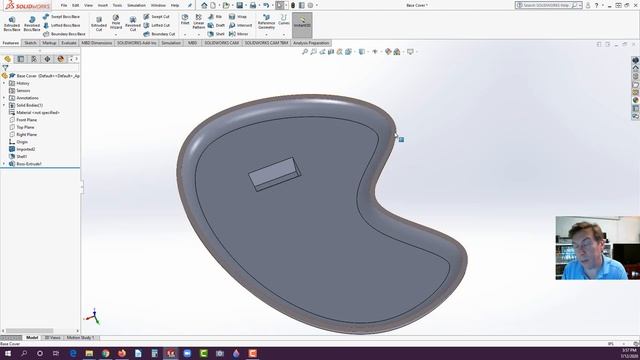Image resolution: width=640 pixels, height=360 pixels.
Task: Select the Extruded Cut tool
Action: coord(99,24)
